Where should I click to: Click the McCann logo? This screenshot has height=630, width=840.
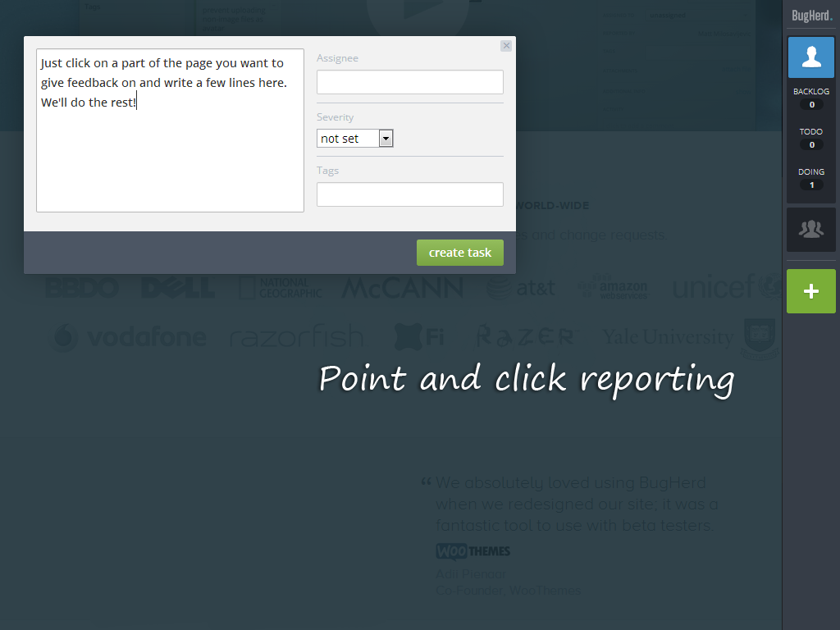click(x=402, y=288)
